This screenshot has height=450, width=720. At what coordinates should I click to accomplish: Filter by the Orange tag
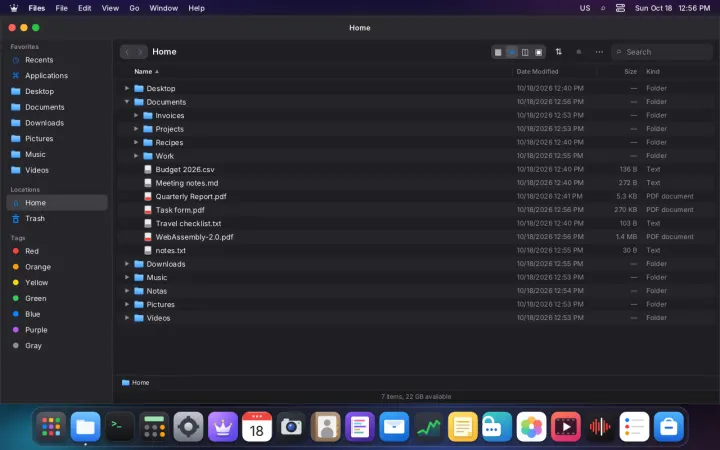click(x=57, y=267)
